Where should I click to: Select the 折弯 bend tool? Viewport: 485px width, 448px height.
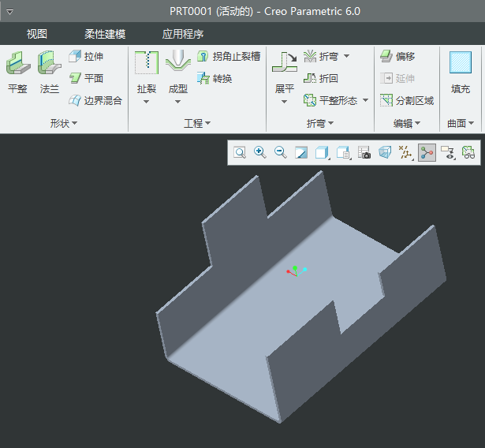point(321,57)
